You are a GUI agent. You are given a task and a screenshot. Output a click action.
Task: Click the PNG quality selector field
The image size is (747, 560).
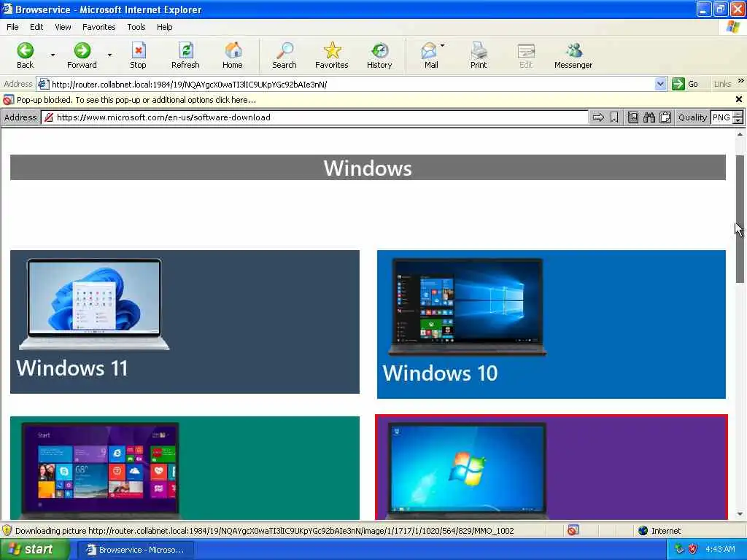[721, 117]
